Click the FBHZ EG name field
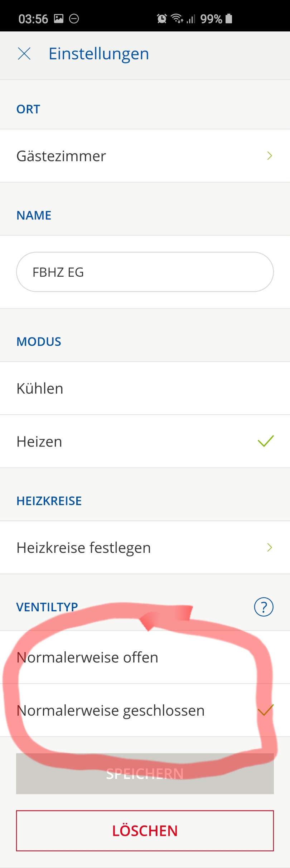This screenshot has width=290, height=868. coord(145,272)
